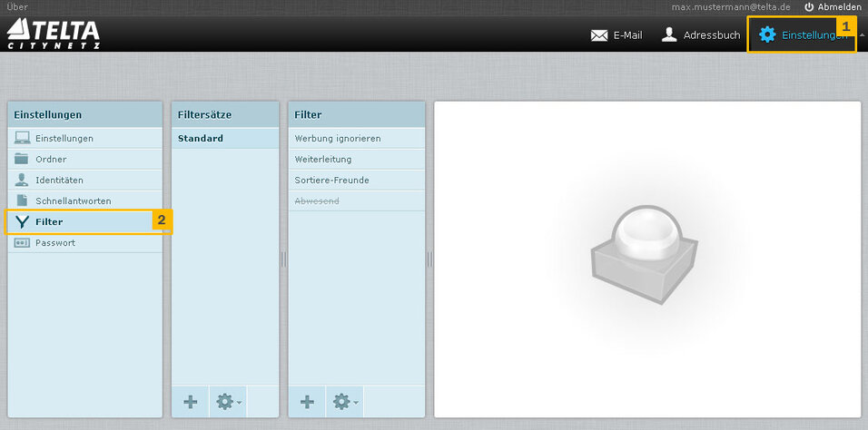This screenshot has width=868, height=430.
Task: Click the splitter right of Filter panel
Action: click(429, 259)
